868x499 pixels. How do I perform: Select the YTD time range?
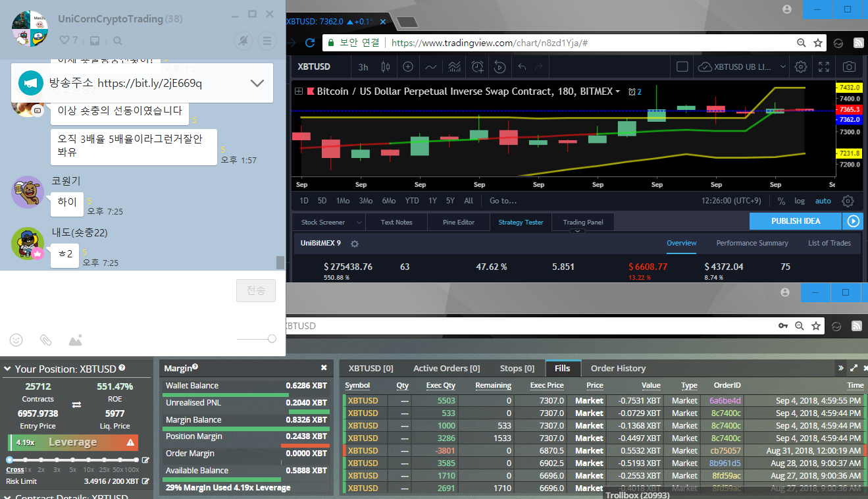pos(412,201)
